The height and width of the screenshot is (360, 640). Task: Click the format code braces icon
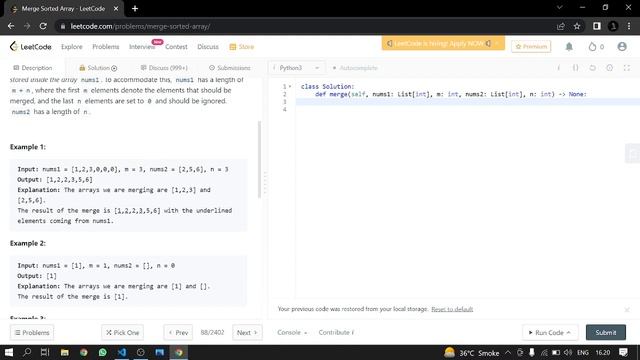pos(575,68)
